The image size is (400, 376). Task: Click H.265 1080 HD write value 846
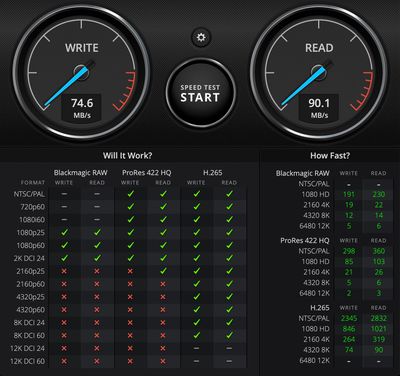[349, 329]
